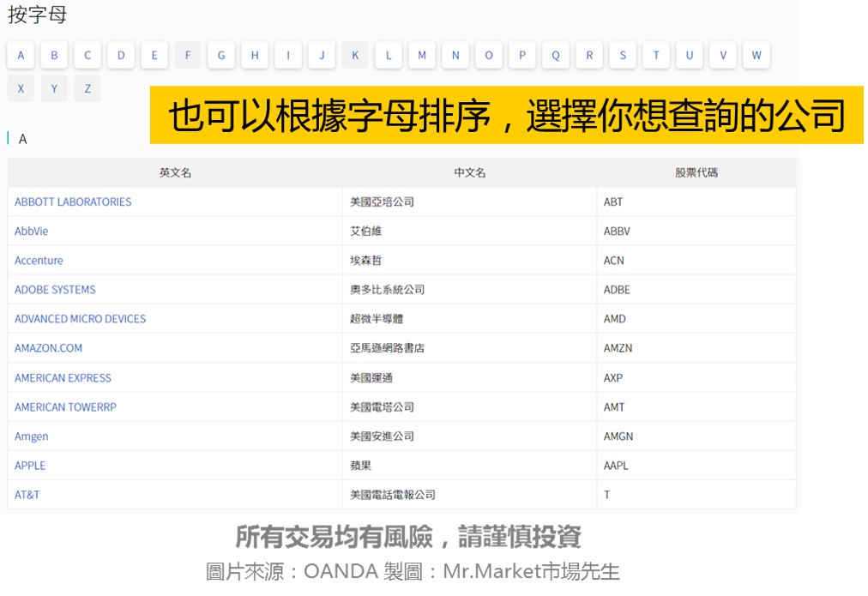Image resolution: width=868 pixels, height=596 pixels.
Task: Open the ADOBE SYSTEMS link
Action: [55, 290]
